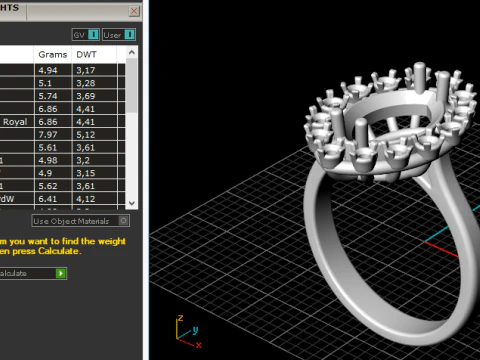Image resolution: width=480 pixels, height=360 pixels.
Task: Click the green Calculate play button
Action: tap(61, 273)
